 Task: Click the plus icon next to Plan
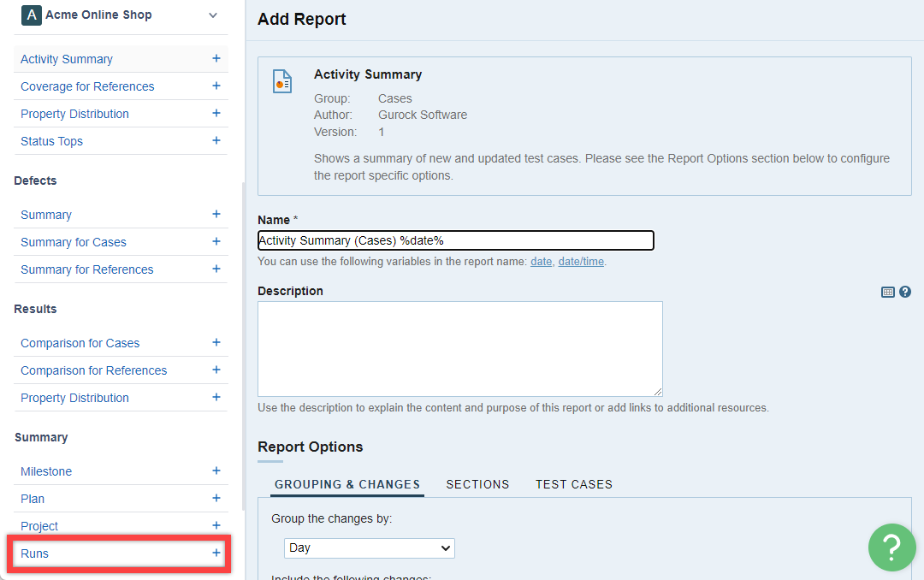(x=216, y=499)
